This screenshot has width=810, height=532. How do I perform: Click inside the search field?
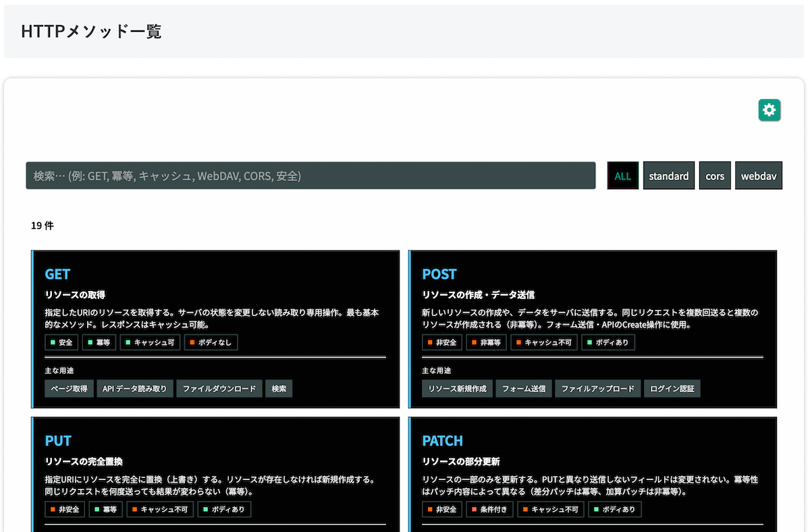310,175
